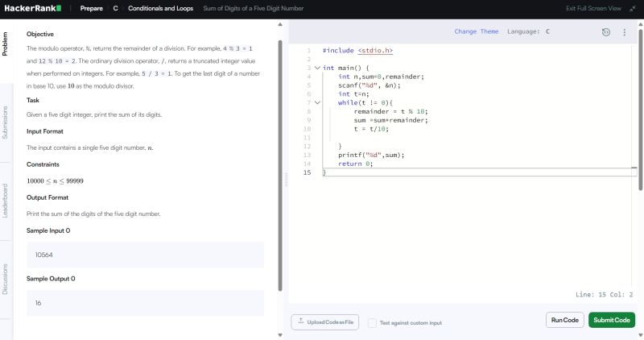Click line return 0;

(x=355, y=164)
